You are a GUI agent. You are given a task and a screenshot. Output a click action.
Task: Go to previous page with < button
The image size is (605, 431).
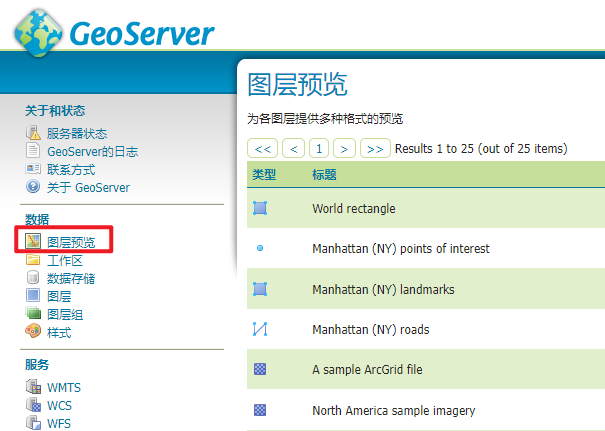294,148
